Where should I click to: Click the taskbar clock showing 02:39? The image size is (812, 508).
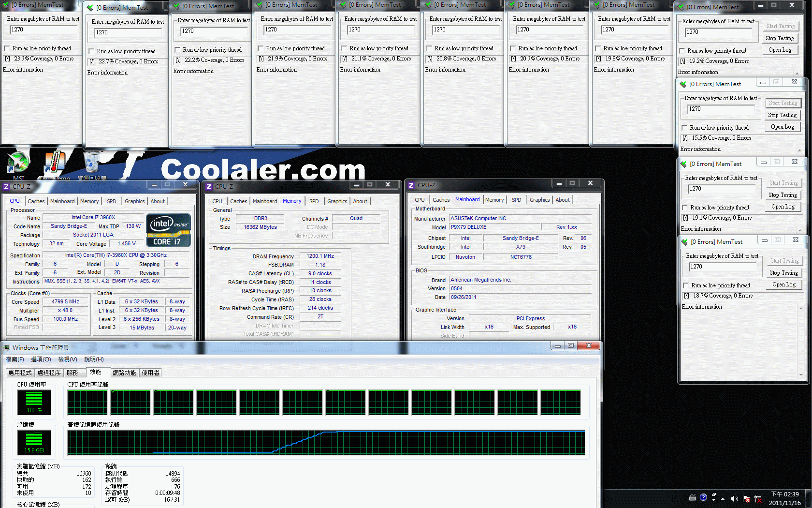[x=785, y=498]
